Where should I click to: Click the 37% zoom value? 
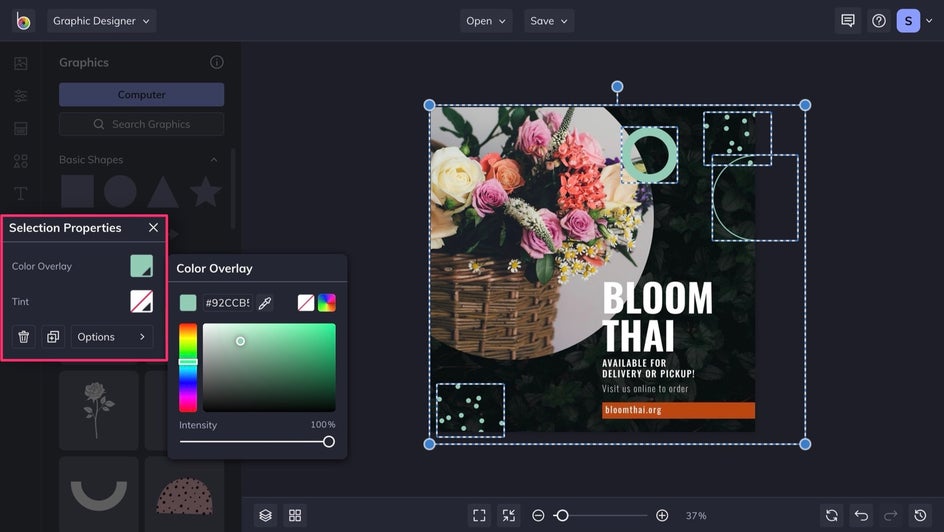pos(696,516)
